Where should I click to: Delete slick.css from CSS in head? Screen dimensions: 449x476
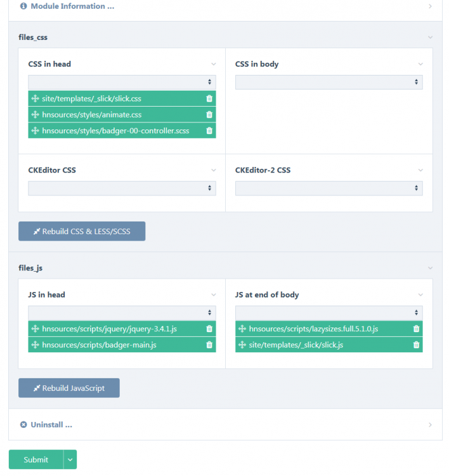coord(209,98)
